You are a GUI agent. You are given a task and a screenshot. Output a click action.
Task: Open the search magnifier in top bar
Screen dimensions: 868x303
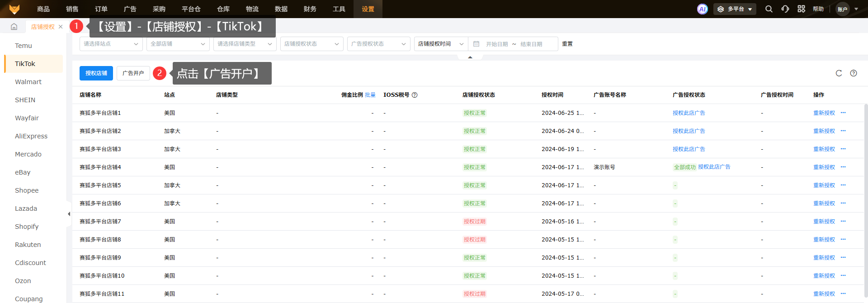[x=769, y=9]
